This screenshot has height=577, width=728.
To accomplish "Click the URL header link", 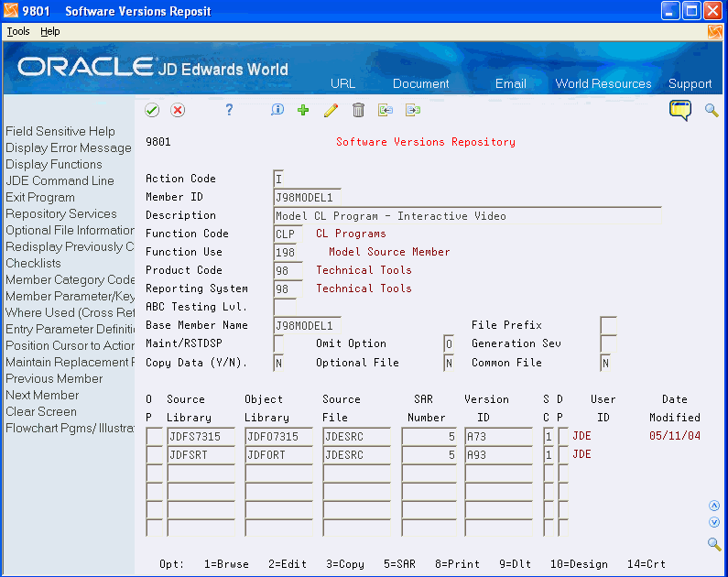I will coord(343,83).
